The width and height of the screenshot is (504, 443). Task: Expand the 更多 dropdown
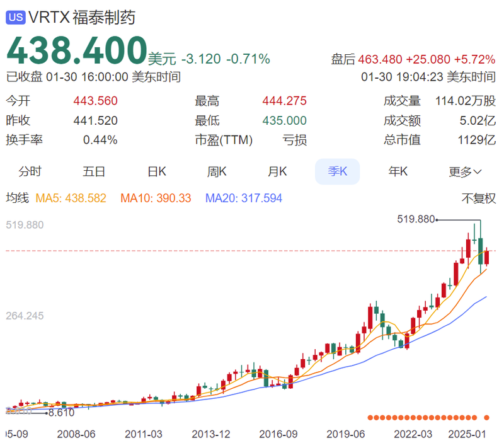465,171
